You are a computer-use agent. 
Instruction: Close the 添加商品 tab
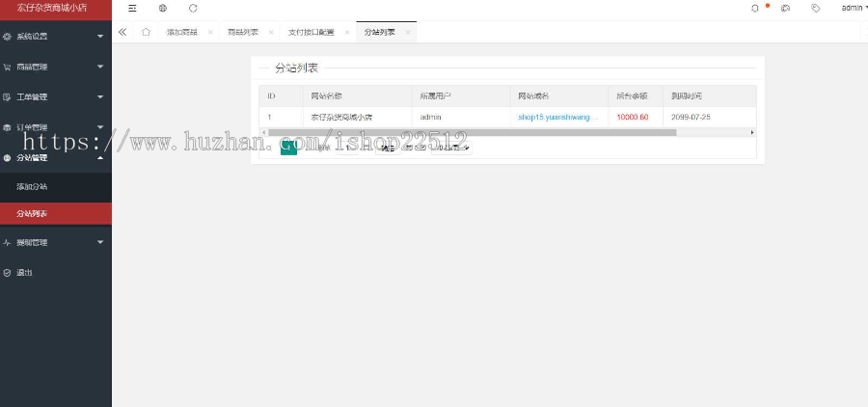click(x=210, y=32)
